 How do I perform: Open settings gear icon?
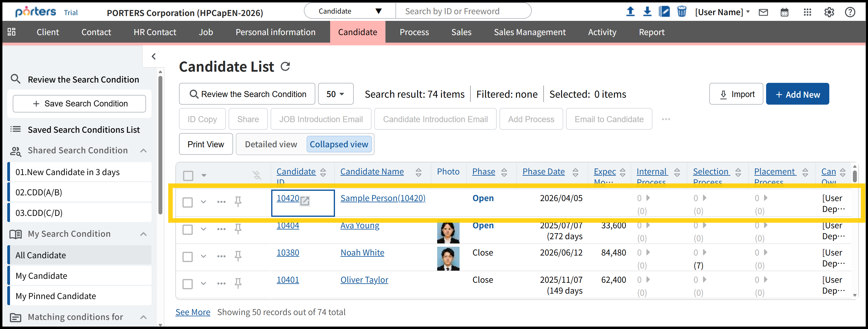point(829,12)
